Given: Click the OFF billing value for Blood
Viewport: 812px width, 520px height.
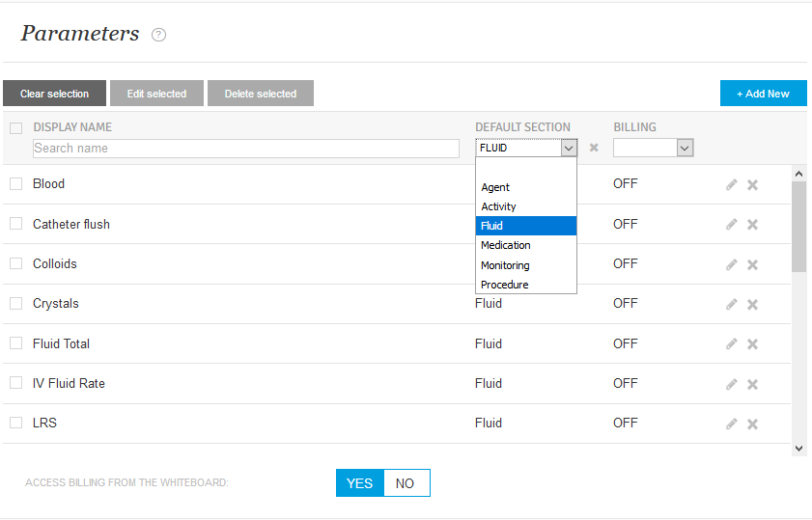Looking at the screenshot, I should pyautogui.click(x=626, y=183).
